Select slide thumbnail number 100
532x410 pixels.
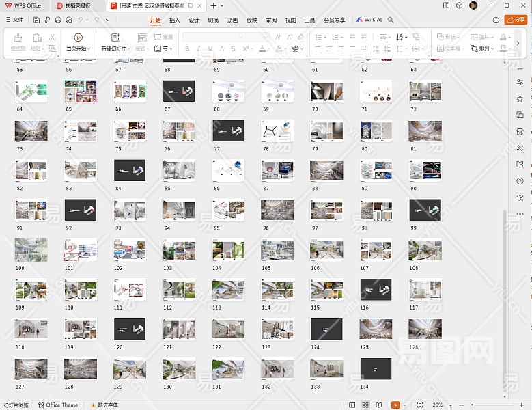[x=31, y=249]
